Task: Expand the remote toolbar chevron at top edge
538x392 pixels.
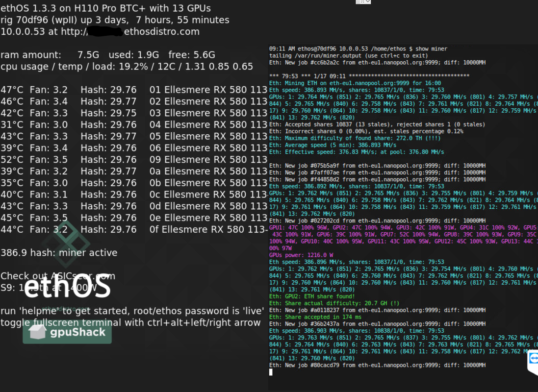Action: pyautogui.click(x=368, y=1)
